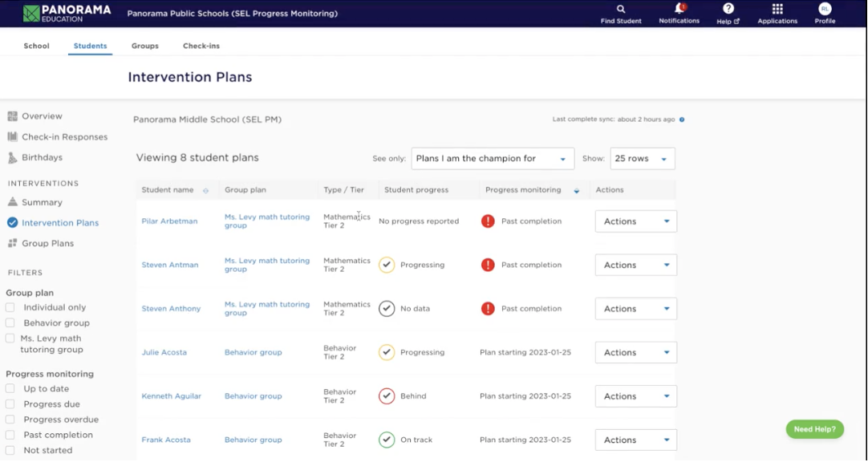Sort by Student name column icon
Screen dimensions: 868x462
(205, 190)
